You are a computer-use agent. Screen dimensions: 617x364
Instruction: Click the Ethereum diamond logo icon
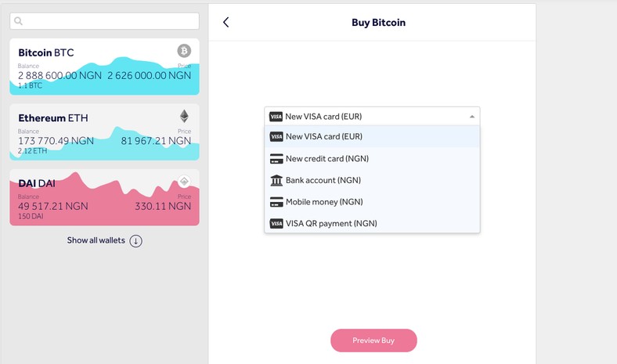[x=185, y=117]
